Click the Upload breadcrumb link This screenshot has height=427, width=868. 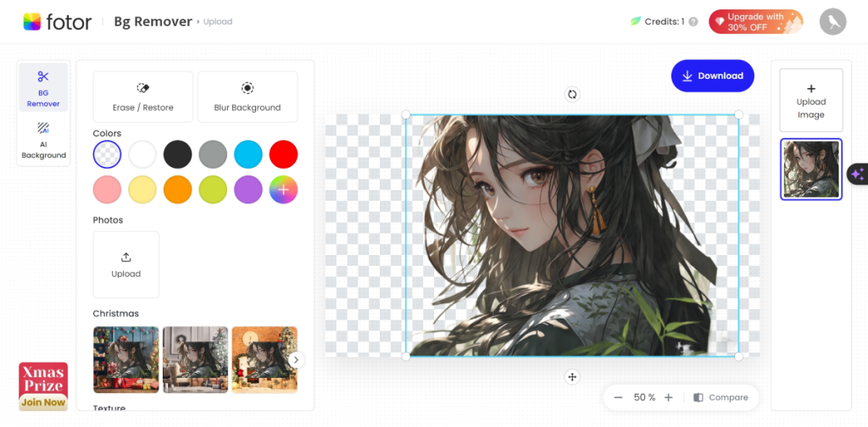pos(218,22)
